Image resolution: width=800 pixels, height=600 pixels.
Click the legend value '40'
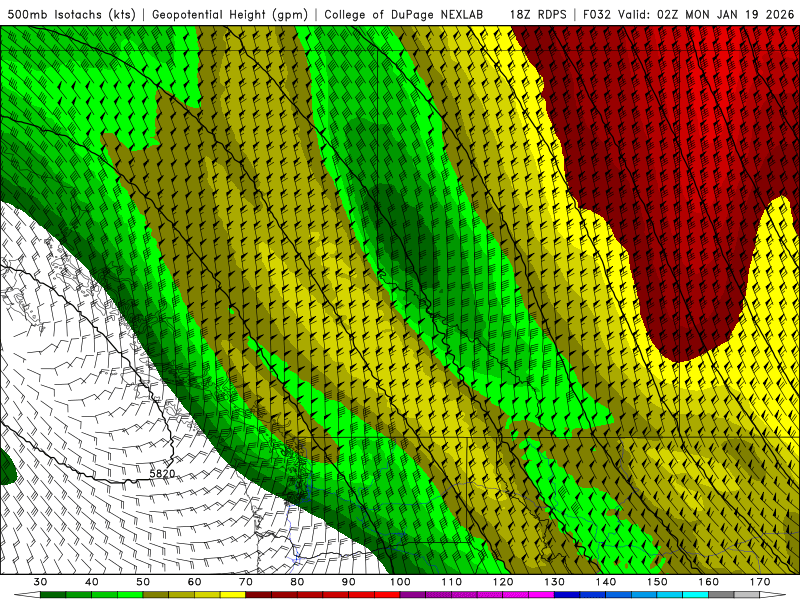click(92, 582)
